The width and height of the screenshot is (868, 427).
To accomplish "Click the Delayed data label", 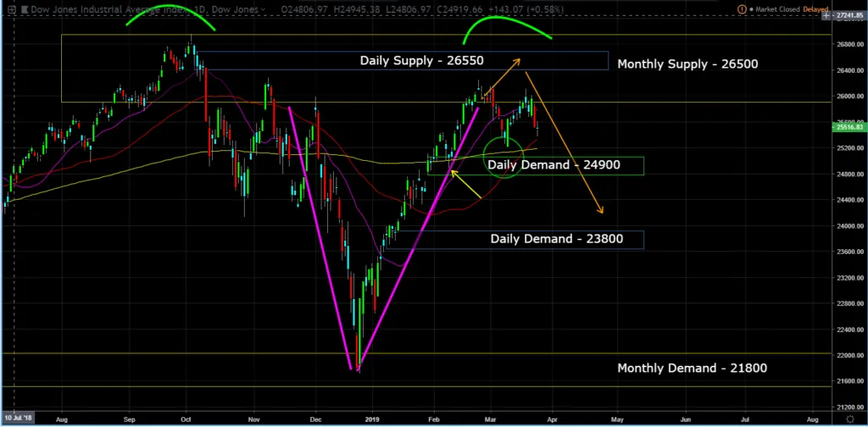I will 816,9.
